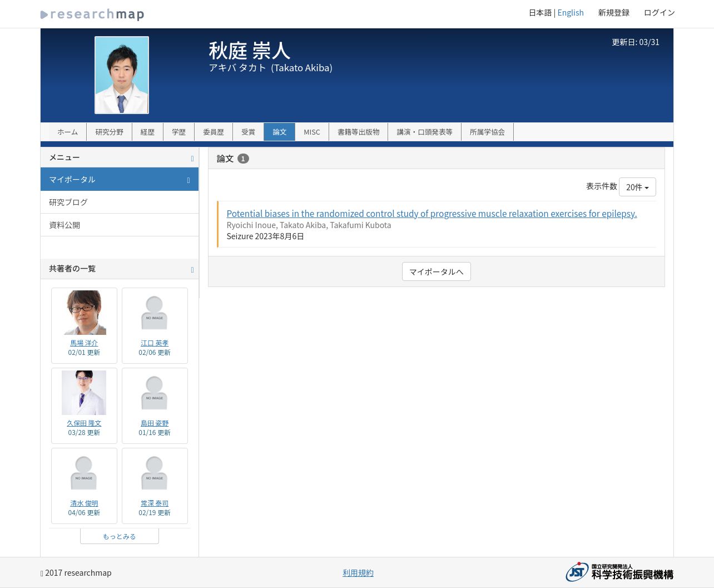
Task: Open 江口 英孝 coauthor name link
Action: [155, 343]
